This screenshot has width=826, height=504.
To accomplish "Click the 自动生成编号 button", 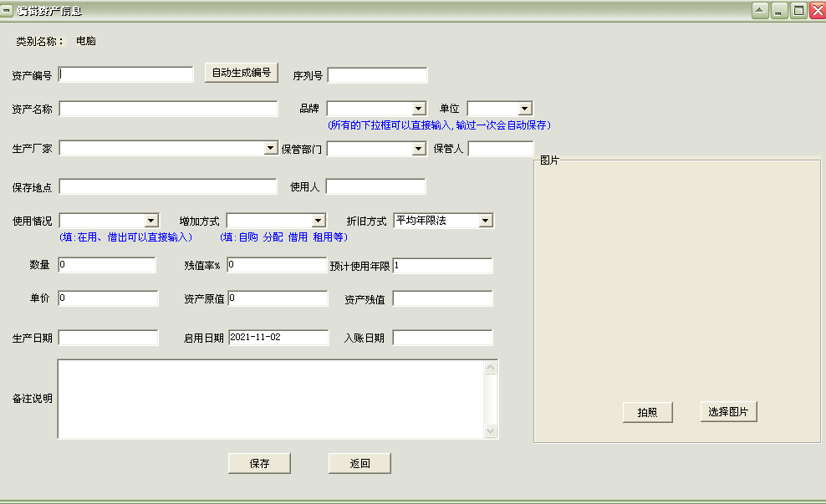I will tap(242, 73).
